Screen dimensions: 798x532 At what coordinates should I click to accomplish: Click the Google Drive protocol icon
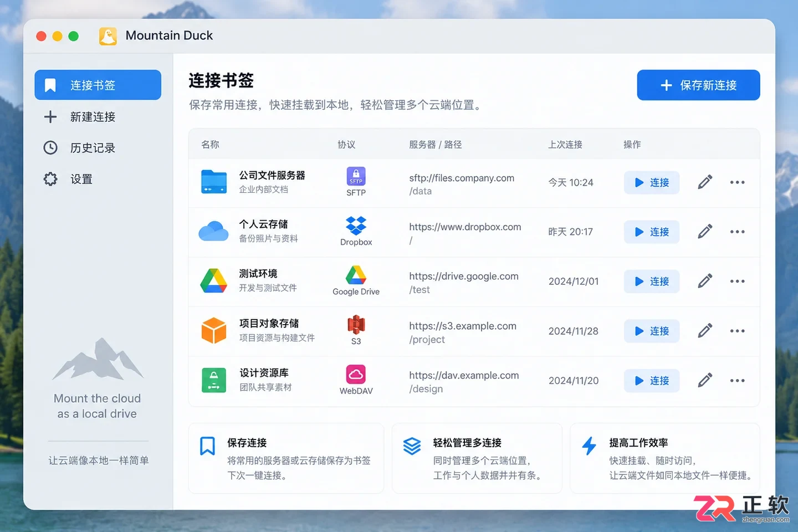tap(356, 275)
